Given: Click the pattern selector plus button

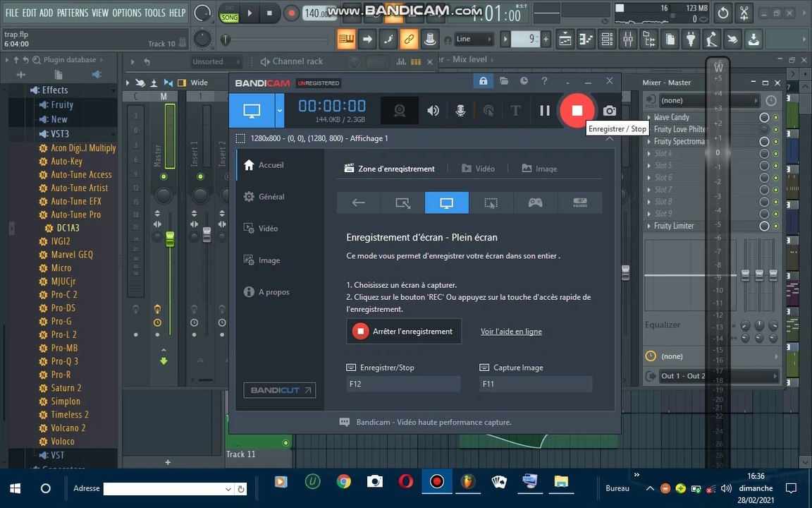Looking at the screenshot, I should (x=546, y=39).
